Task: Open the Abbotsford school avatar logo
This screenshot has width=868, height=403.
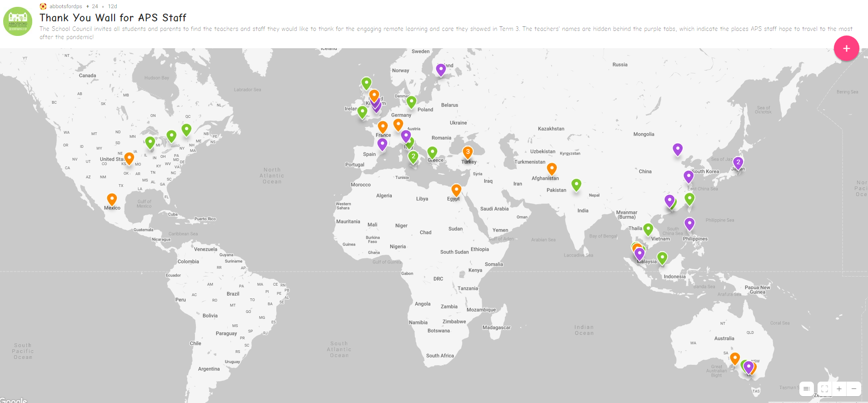Action: click(18, 21)
